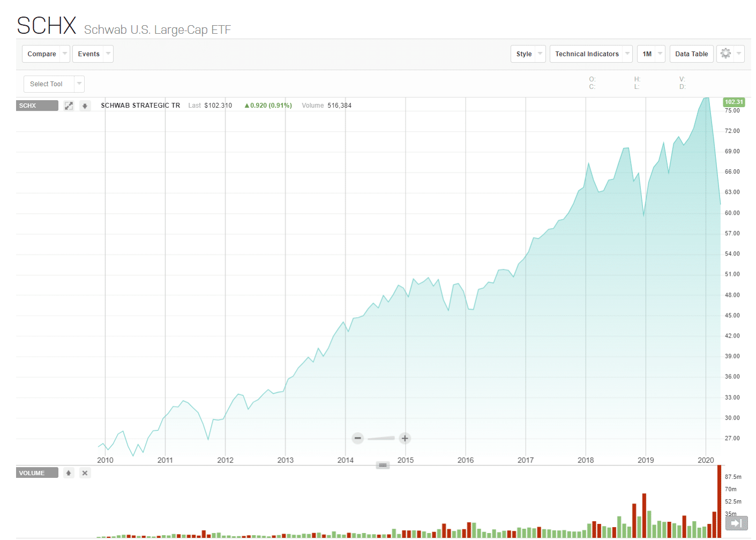Zoom in with plus button
Image resolution: width=756 pixels, height=540 pixels.
405,438
